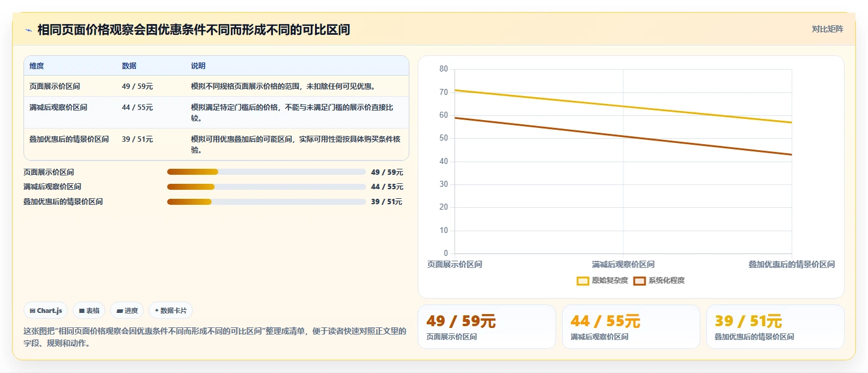Click table cell 满减后观察价区间
868x373 pixels.
pyautogui.click(x=58, y=108)
